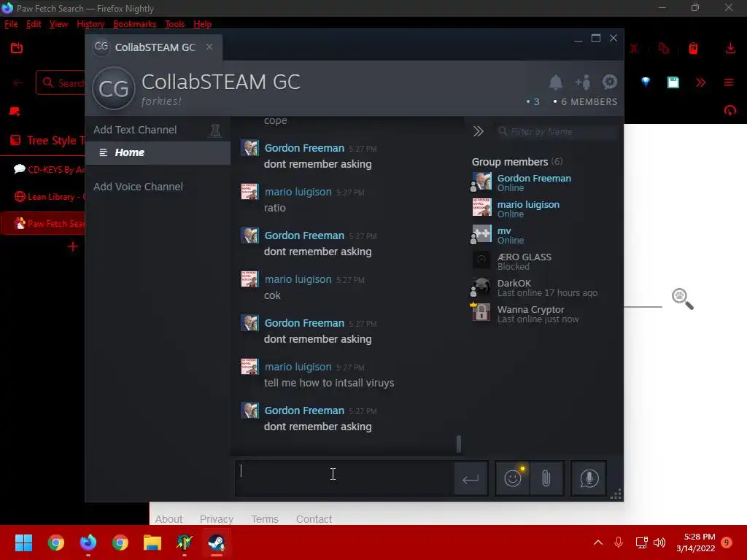Click the chat message input box
The width and height of the screenshot is (747, 560).
click(x=344, y=478)
